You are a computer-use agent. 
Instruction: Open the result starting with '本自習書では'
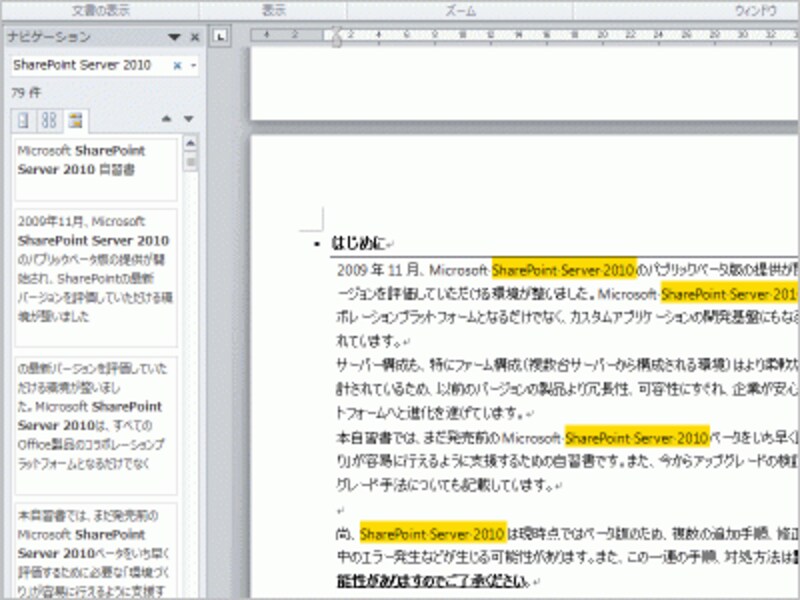point(96,550)
